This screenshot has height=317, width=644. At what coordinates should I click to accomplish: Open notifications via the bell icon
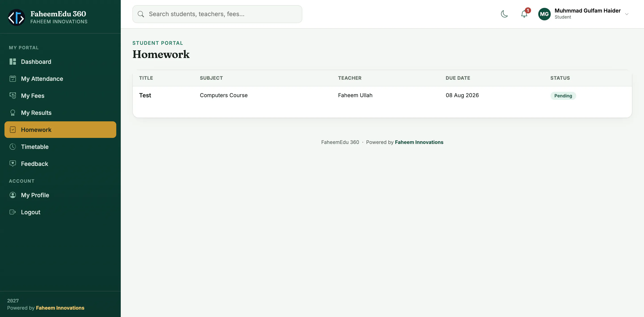point(524,14)
